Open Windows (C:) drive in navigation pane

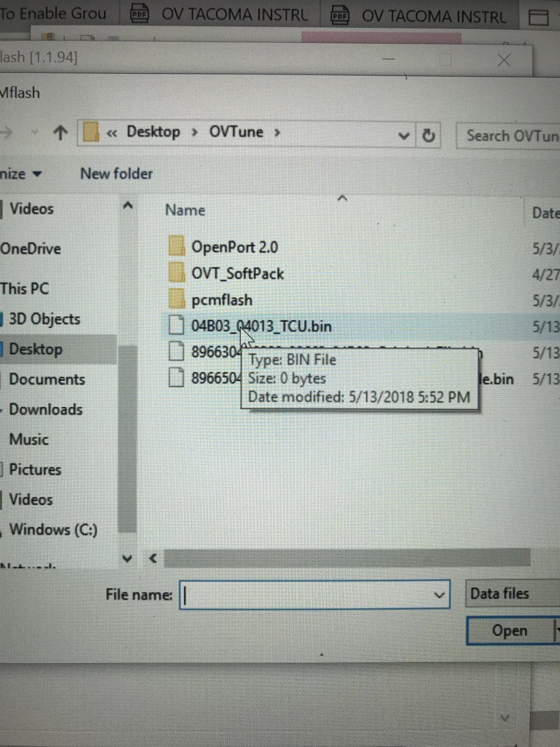pyautogui.click(x=53, y=529)
